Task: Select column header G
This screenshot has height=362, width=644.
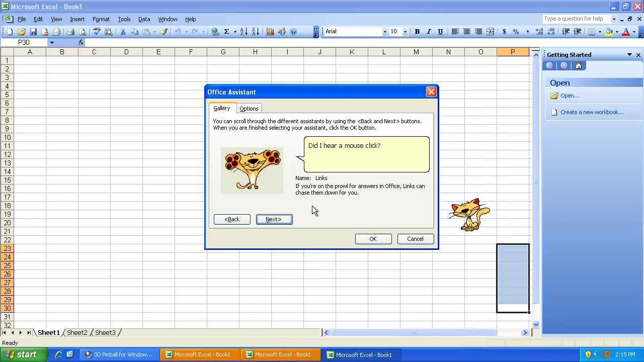Action: 223,52
